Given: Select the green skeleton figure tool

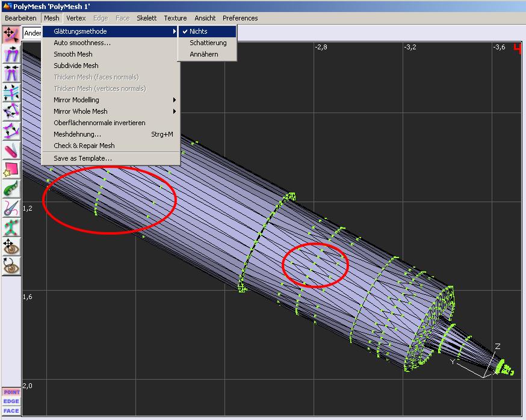Looking at the screenshot, I should tap(11, 227).
